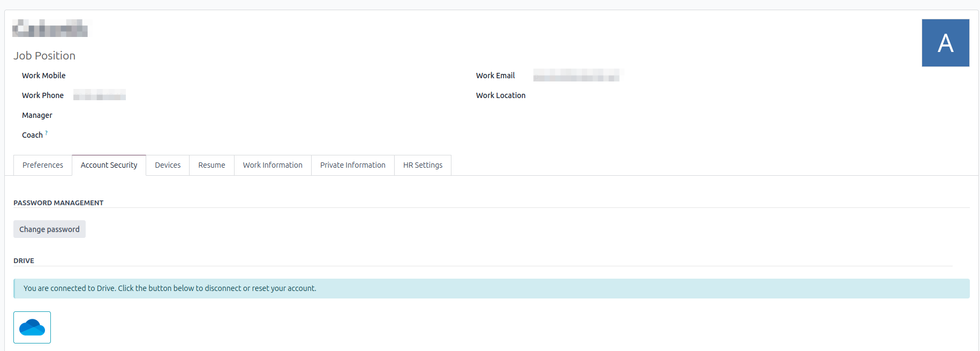The image size is (980, 351).
Task: Open the Preferences tab
Action: 43,165
